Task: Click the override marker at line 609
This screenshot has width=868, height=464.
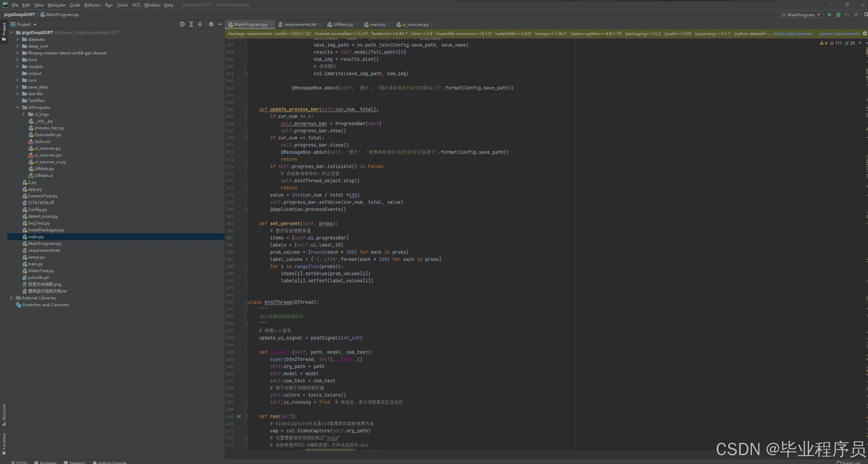Action: point(239,416)
